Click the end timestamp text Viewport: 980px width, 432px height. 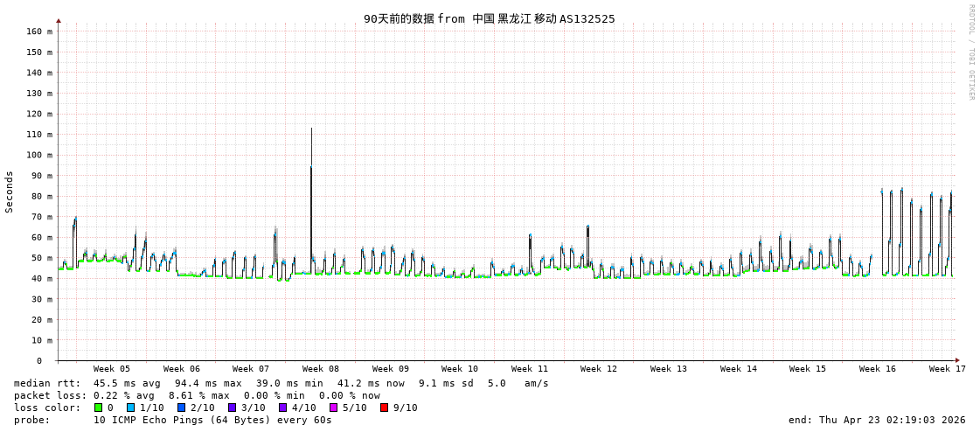(x=877, y=420)
